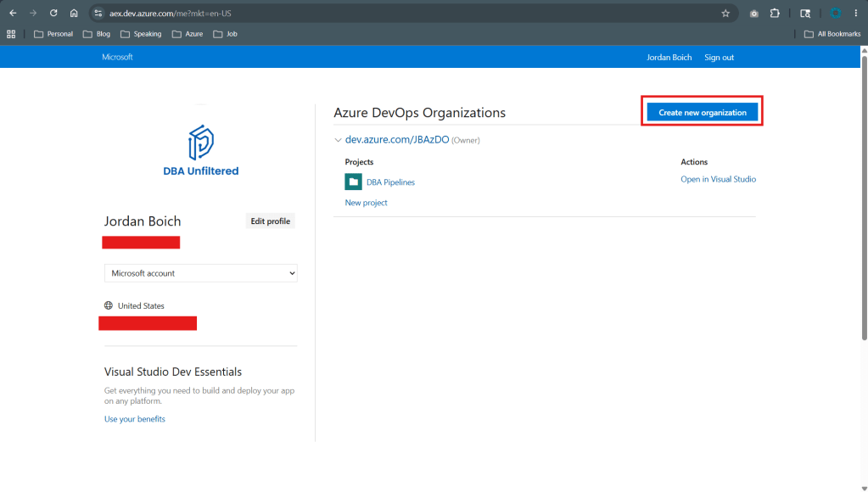The height and width of the screenshot is (492, 868).
Task: Open the Microsoft account dropdown
Action: pyautogui.click(x=201, y=273)
